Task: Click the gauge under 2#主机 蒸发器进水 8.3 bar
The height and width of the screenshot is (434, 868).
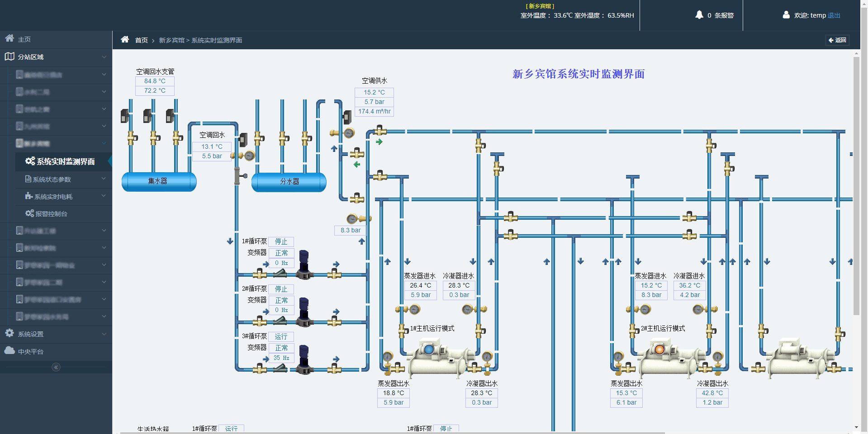Action: (x=645, y=309)
